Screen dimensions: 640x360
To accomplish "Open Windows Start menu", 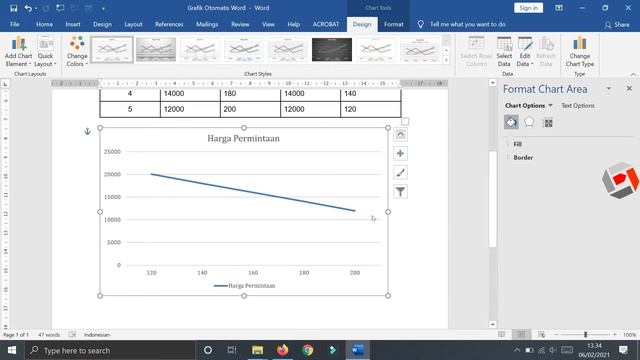I will pos(12,350).
